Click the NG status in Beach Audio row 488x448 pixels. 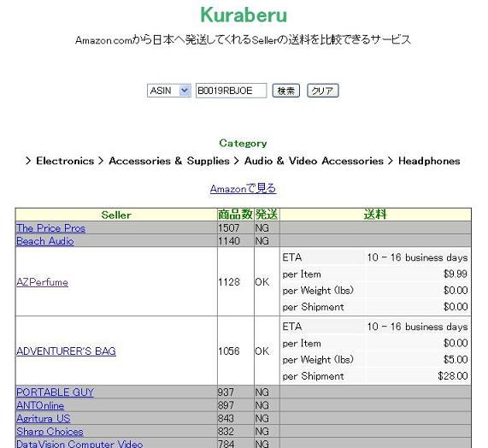pyautogui.click(x=262, y=241)
